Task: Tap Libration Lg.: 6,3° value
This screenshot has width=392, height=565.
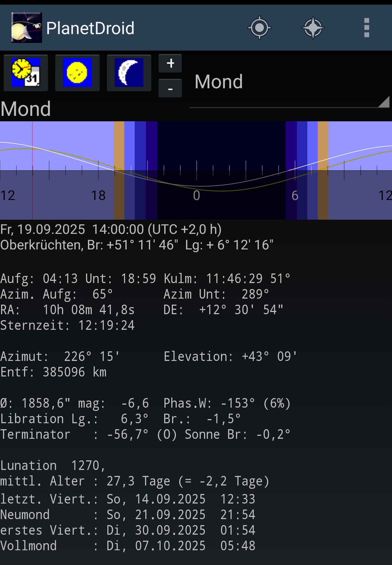Action: point(74,419)
